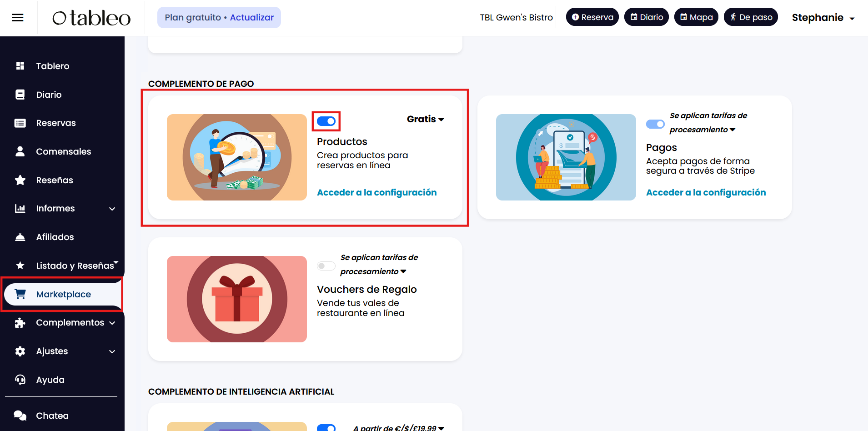Click the 'COMPLEMENTO DE PAGO' heading
Image resolution: width=868 pixels, height=431 pixels.
(x=201, y=84)
